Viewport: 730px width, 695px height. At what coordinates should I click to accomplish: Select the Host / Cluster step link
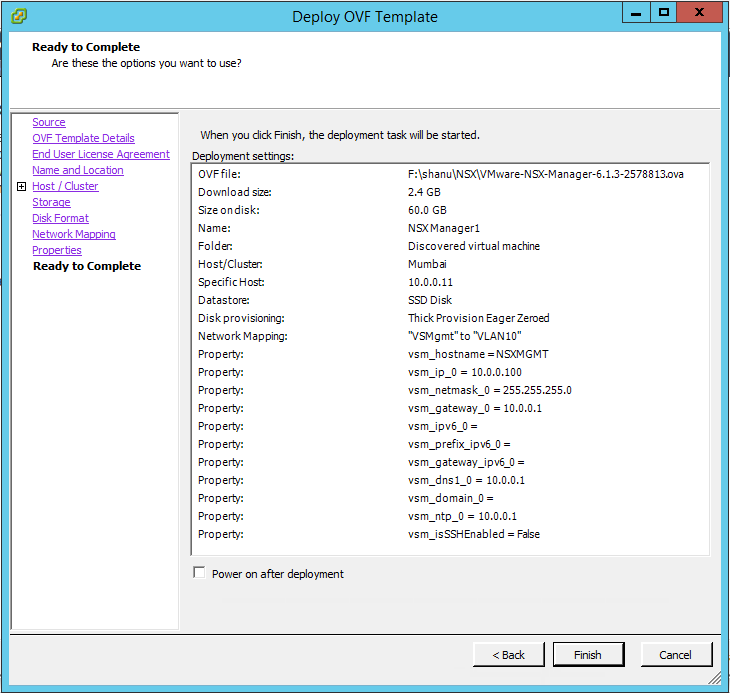tap(65, 186)
